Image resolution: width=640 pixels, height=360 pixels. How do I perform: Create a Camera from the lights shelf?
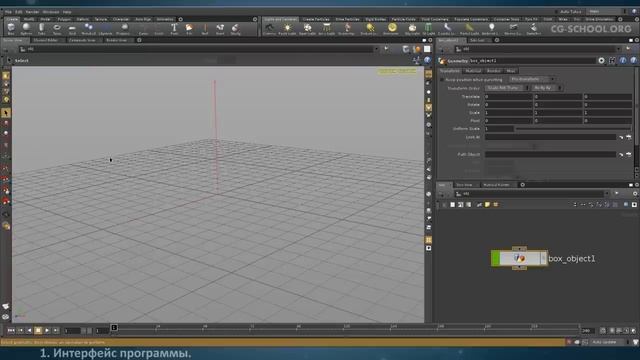(269, 29)
